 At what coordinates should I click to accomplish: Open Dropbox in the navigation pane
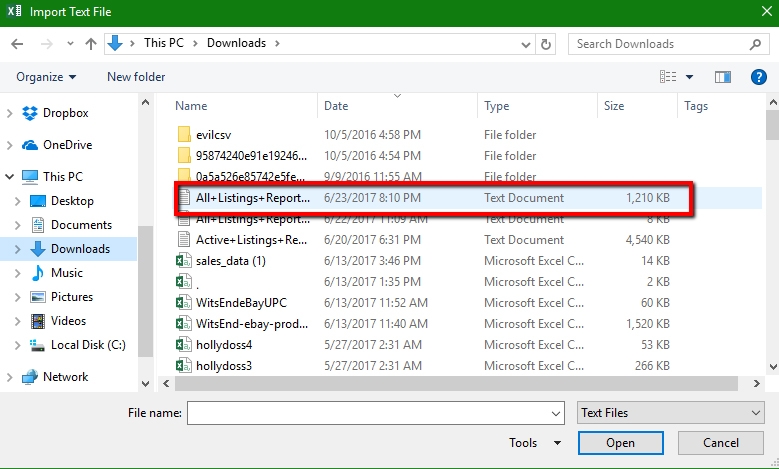65,113
